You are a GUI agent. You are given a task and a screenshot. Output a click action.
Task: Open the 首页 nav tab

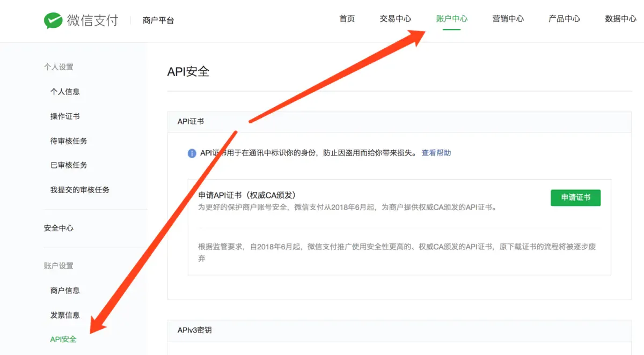point(347,19)
